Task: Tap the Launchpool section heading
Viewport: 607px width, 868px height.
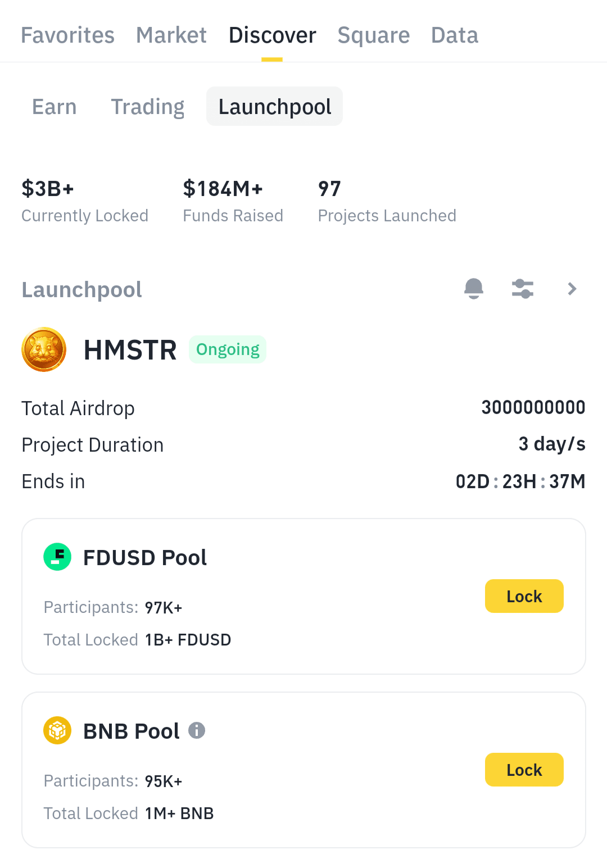Action: coord(82,290)
